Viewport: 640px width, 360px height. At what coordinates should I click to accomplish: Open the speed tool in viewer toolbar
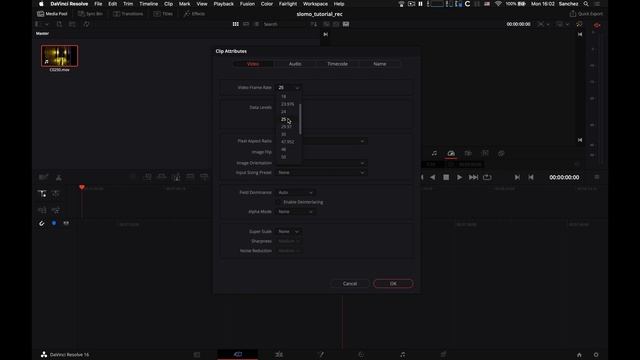pyautogui.click(x=451, y=153)
